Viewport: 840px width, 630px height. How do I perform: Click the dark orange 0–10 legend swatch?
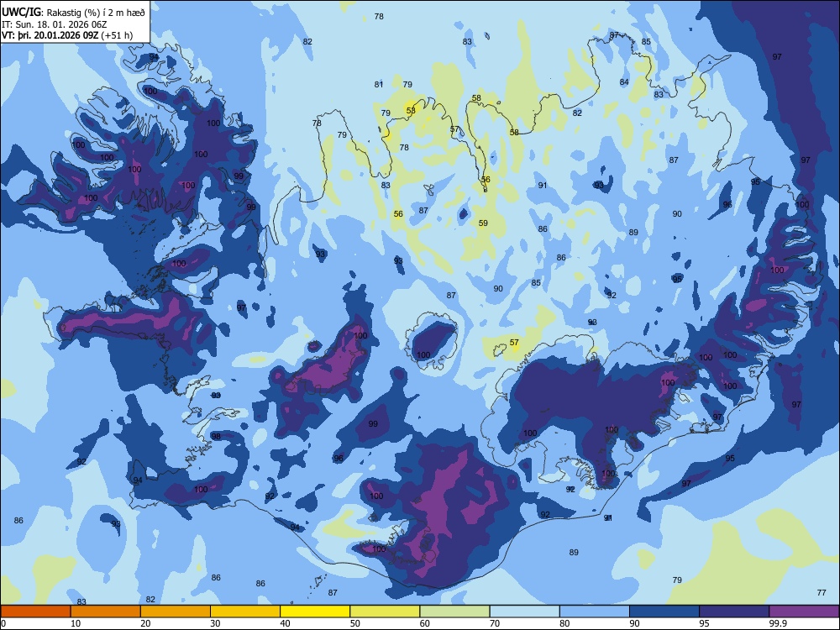[x=35, y=612]
